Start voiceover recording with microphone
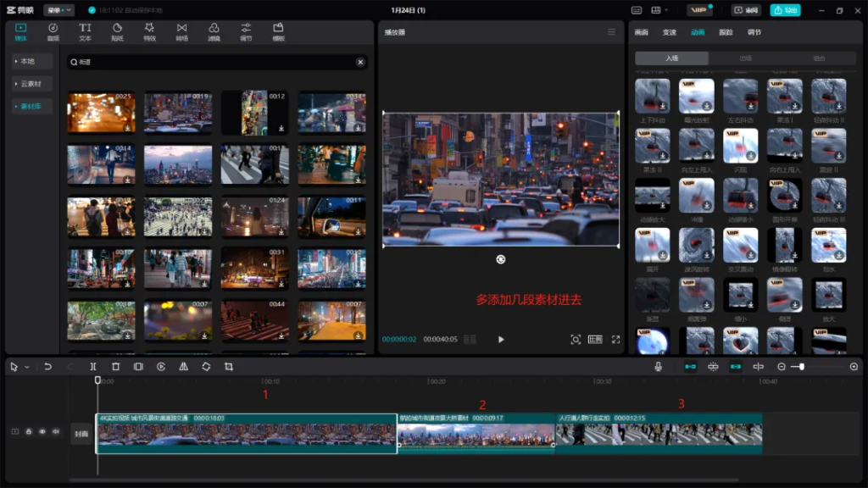The image size is (868, 488). pos(658,367)
